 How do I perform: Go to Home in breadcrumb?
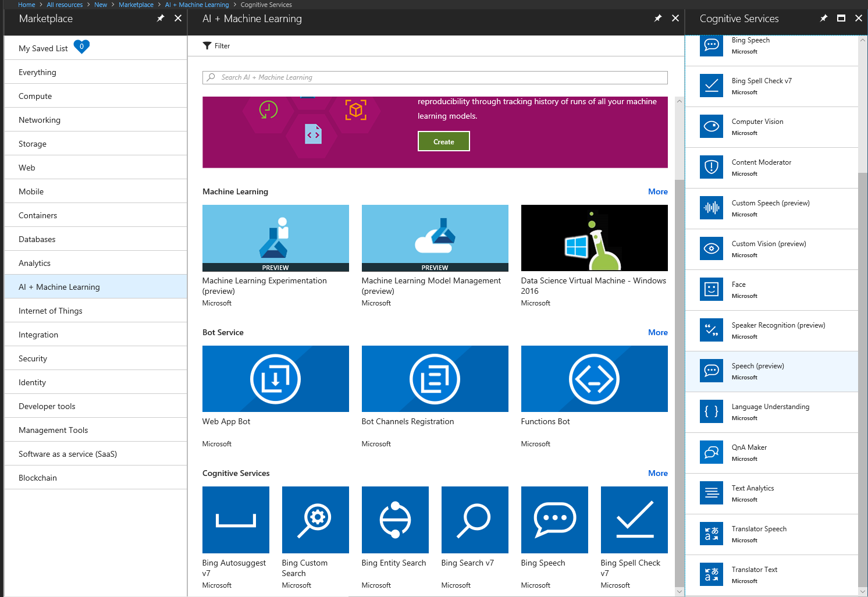point(27,5)
